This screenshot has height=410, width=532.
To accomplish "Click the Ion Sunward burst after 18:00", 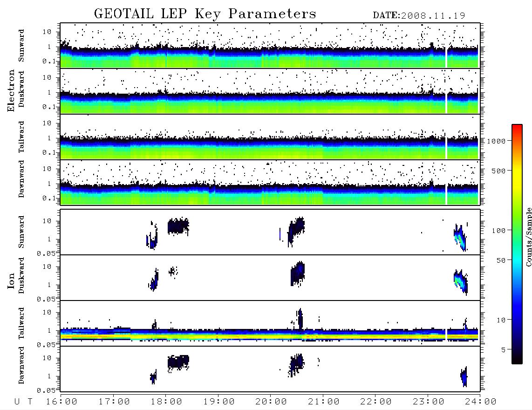I will coord(178,226).
